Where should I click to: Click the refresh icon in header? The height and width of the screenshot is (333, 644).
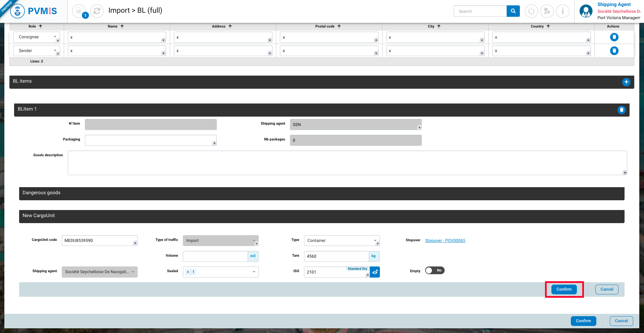97,11
